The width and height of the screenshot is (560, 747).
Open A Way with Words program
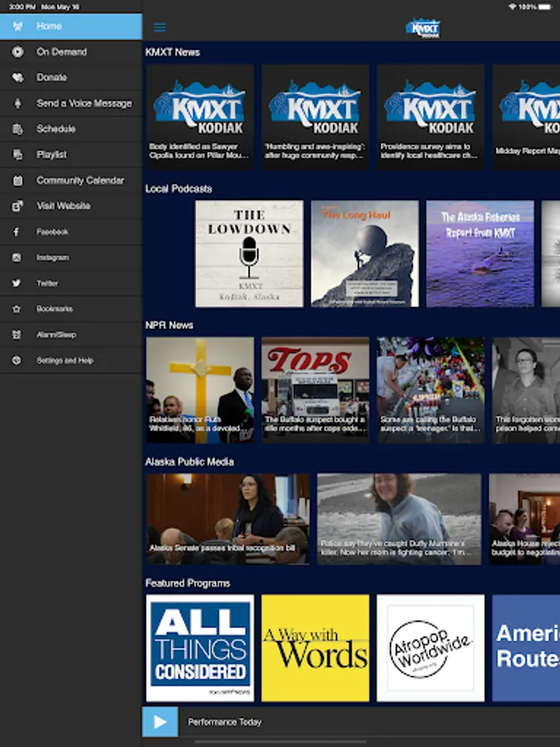point(315,648)
